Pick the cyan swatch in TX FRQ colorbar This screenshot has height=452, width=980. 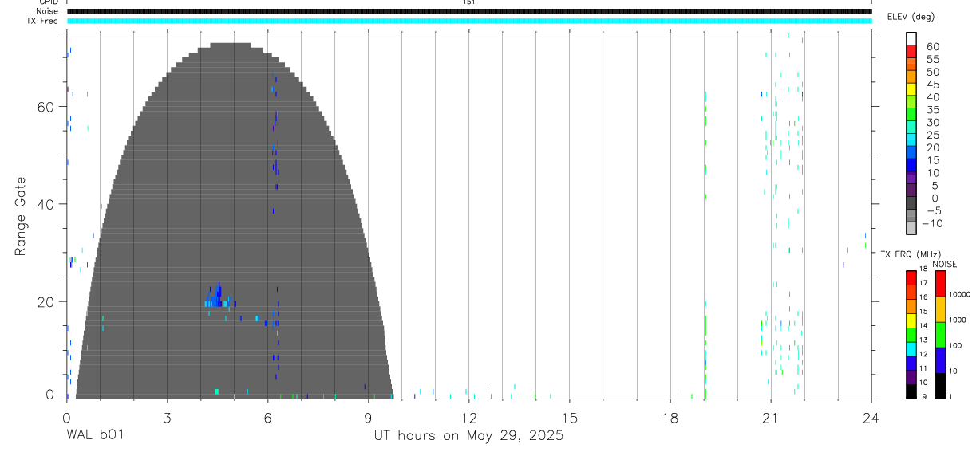coord(911,349)
